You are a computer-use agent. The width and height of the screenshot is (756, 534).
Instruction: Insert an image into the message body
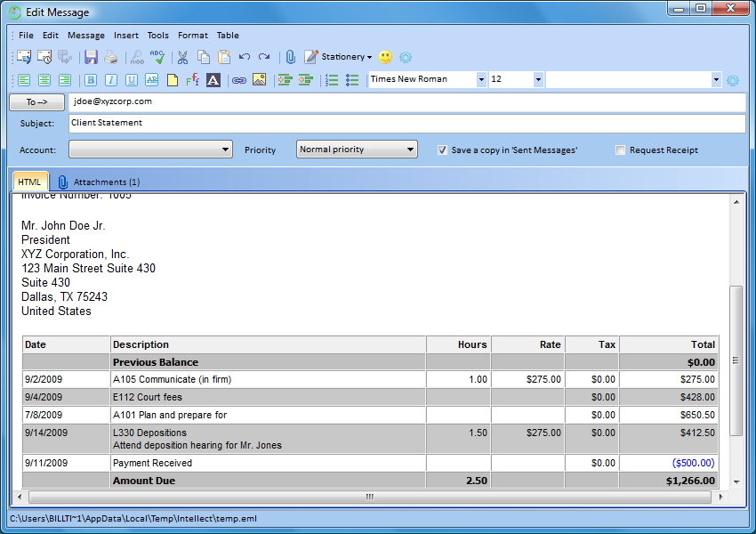[260, 79]
